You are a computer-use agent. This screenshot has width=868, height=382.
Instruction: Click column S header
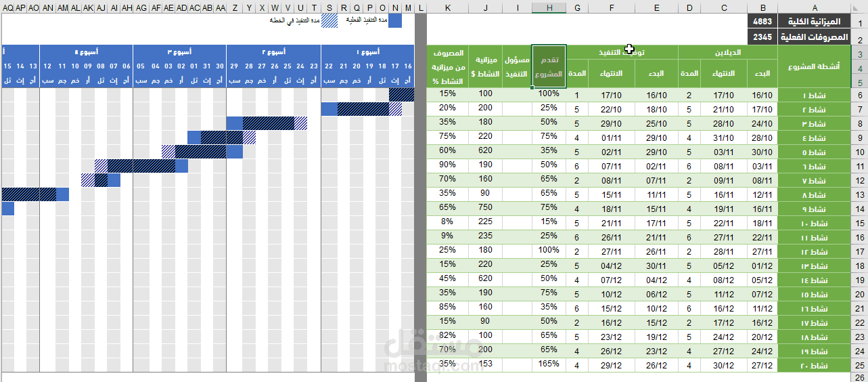coord(329,7)
